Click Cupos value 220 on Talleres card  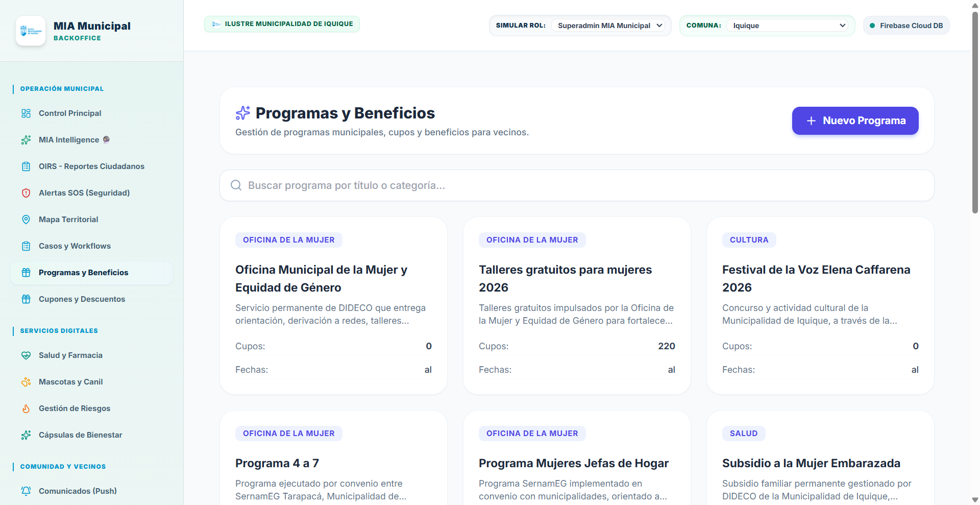point(667,346)
